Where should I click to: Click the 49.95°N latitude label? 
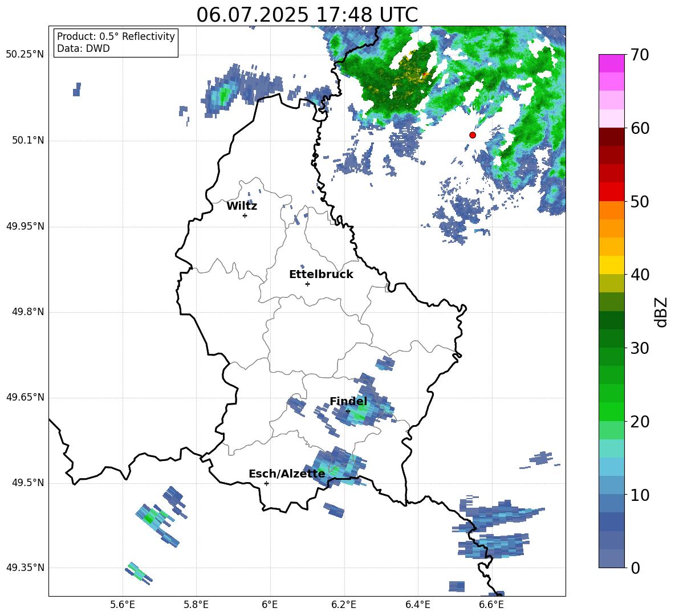[x=25, y=226]
